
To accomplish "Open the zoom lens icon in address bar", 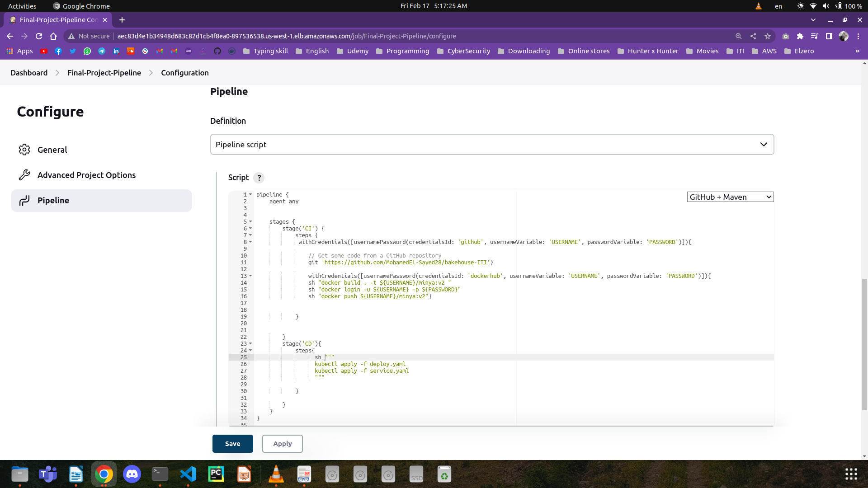I will (738, 36).
